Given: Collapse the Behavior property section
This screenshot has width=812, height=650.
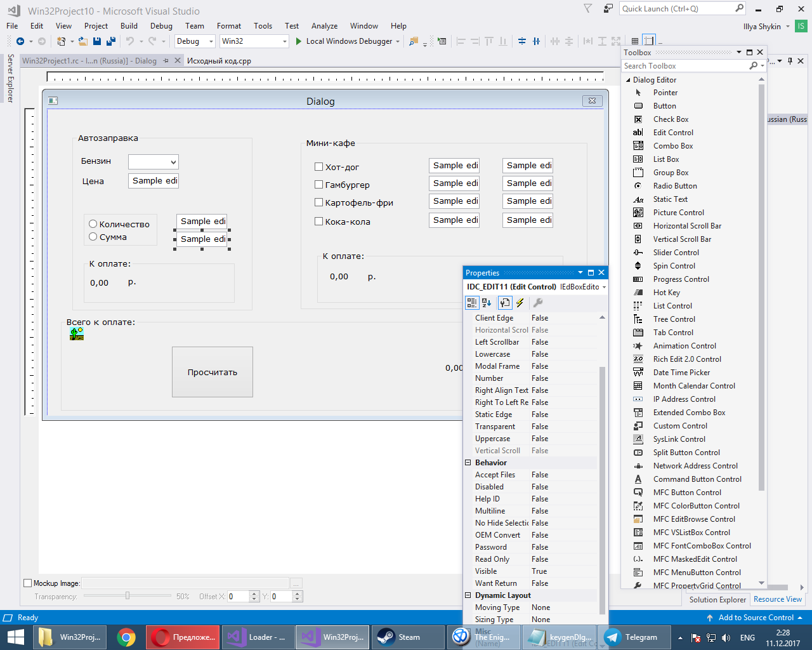Looking at the screenshot, I should coord(468,463).
